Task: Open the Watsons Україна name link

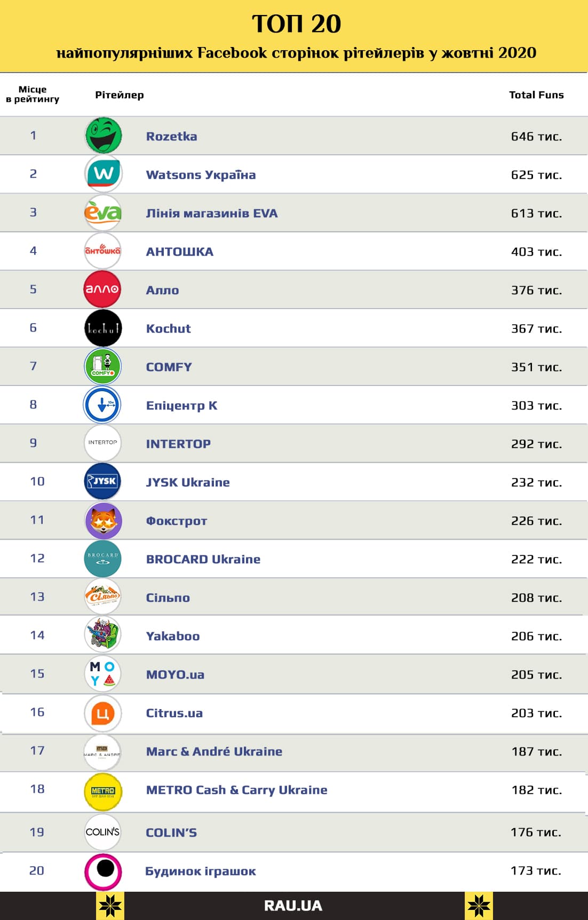Action: click(201, 175)
